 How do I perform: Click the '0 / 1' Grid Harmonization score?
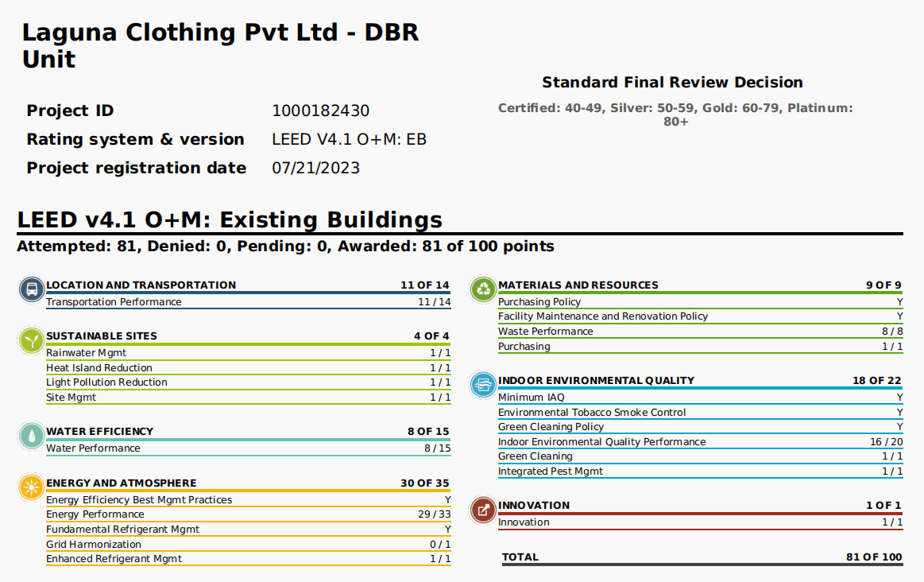[x=440, y=545]
